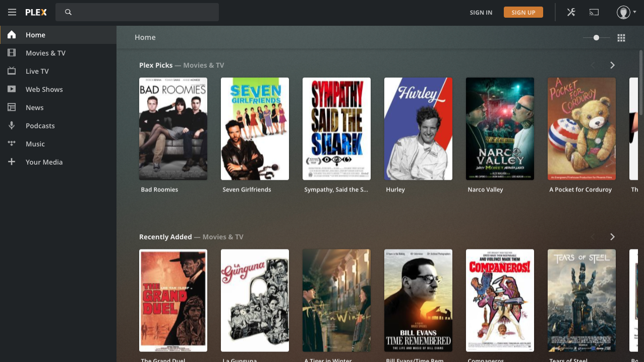This screenshot has width=644, height=362.
Task: Open the Recently Added section heading
Action: (191, 237)
